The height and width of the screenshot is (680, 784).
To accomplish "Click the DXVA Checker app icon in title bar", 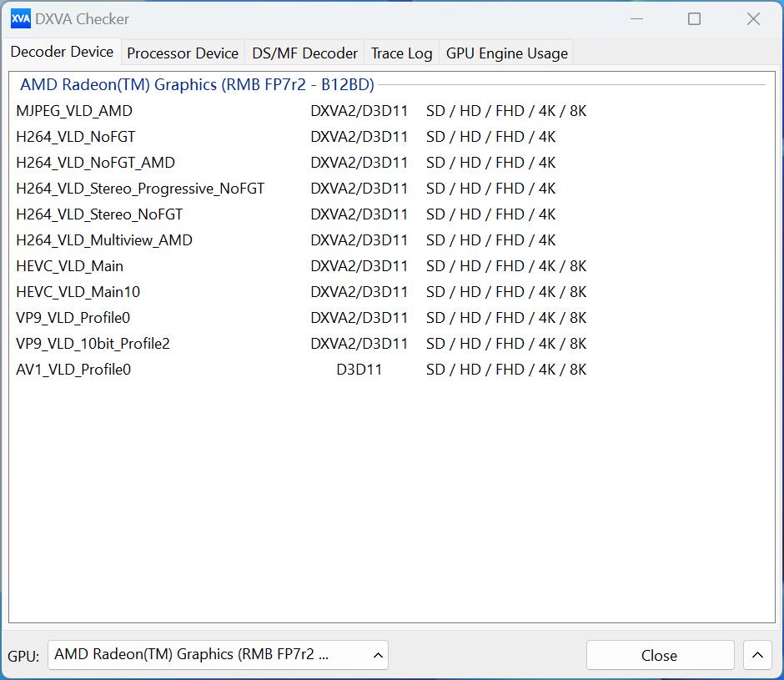I will point(20,18).
